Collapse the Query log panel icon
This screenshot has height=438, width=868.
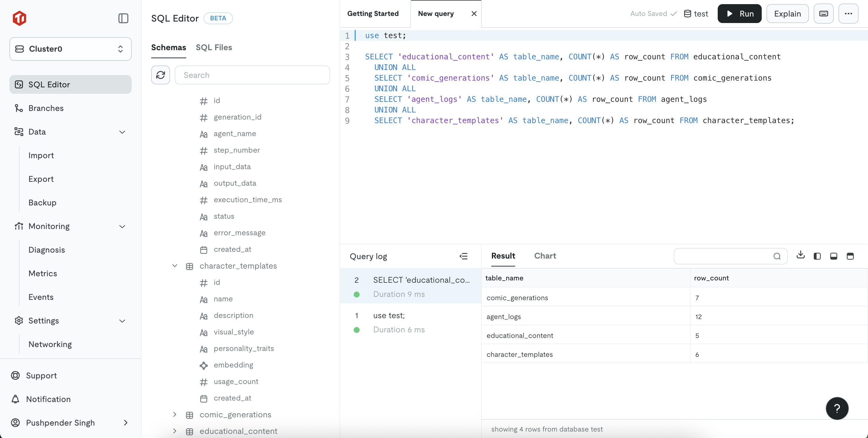pyautogui.click(x=463, y=256)
